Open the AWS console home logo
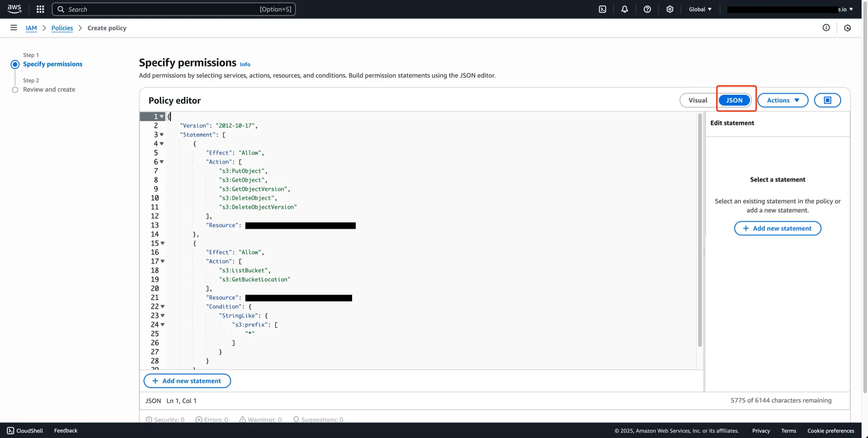868x438 pixels. pyautogui.click(x=14, y=9)
